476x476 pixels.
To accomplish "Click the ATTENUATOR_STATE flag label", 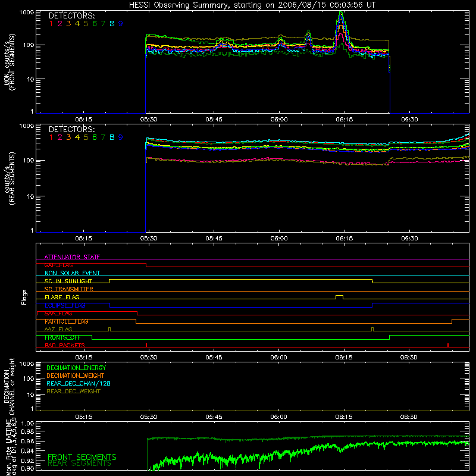I will (x=72, y=257).
